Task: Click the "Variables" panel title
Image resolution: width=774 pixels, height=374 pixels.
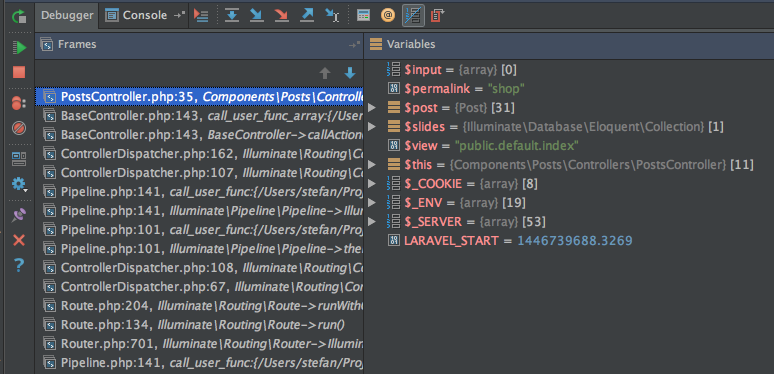Action: click(411, 44)
